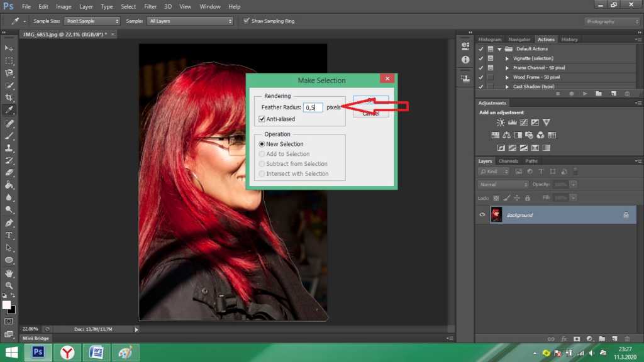Select the Hand tool
The width and height of the screenshot is (644, 362).
pyautogui.click(x=9, y=273)
